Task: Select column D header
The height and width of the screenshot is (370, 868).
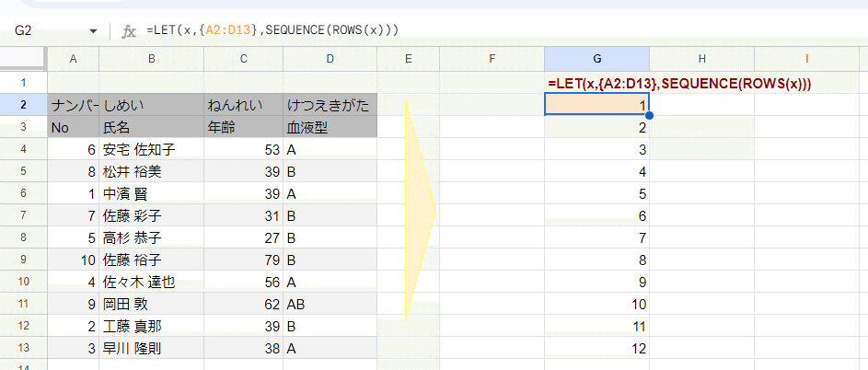Action: tap(330, 59)
